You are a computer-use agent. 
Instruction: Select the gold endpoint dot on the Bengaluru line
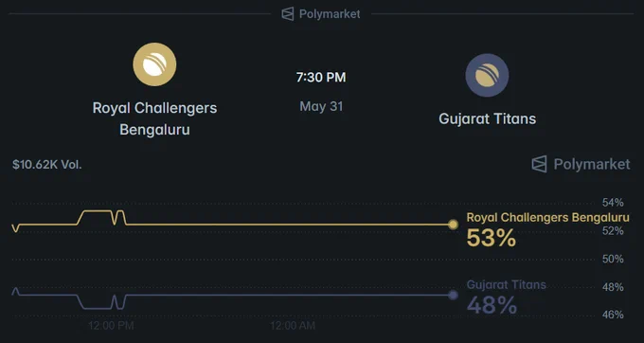pyautogui.click(x=453, y=225)
